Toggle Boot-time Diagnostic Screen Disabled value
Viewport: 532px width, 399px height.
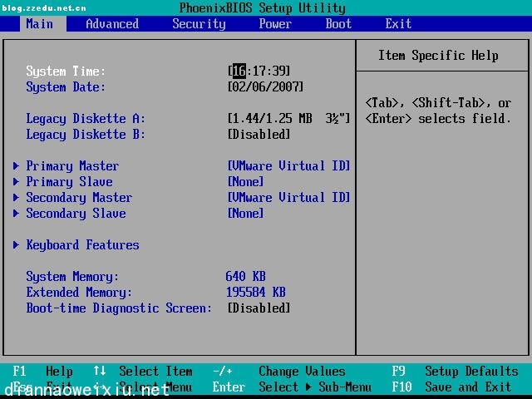259,308
